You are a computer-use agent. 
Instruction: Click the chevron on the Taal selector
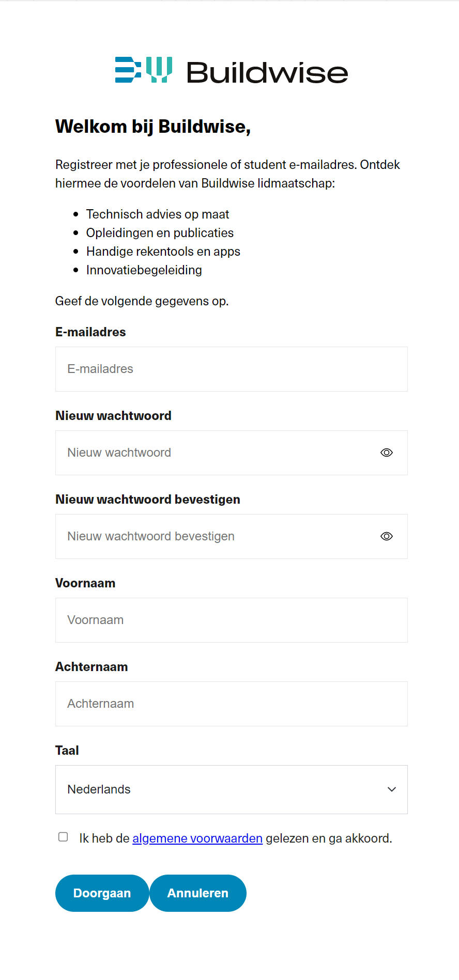[x=391, y=789]
